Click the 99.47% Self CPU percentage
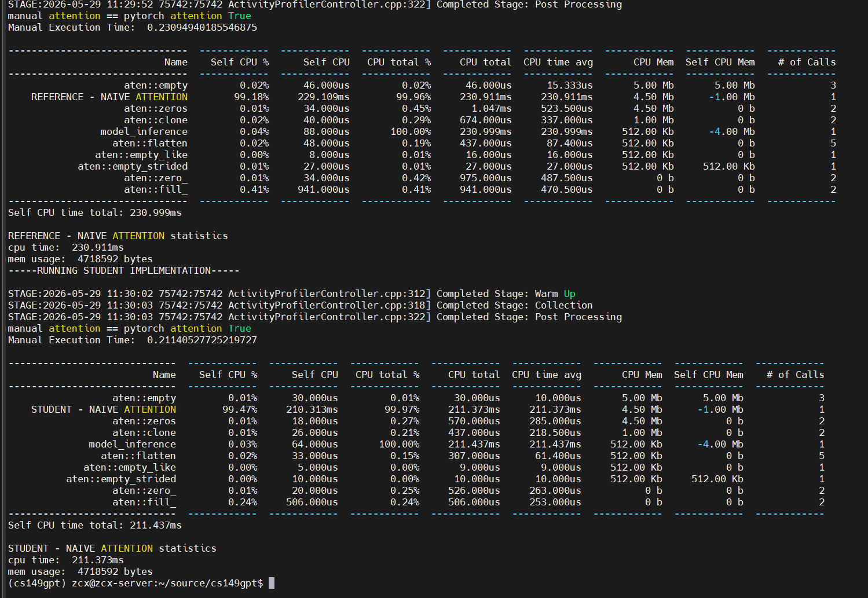The height and width of the screenshot is (598, 868). [240, 409]
